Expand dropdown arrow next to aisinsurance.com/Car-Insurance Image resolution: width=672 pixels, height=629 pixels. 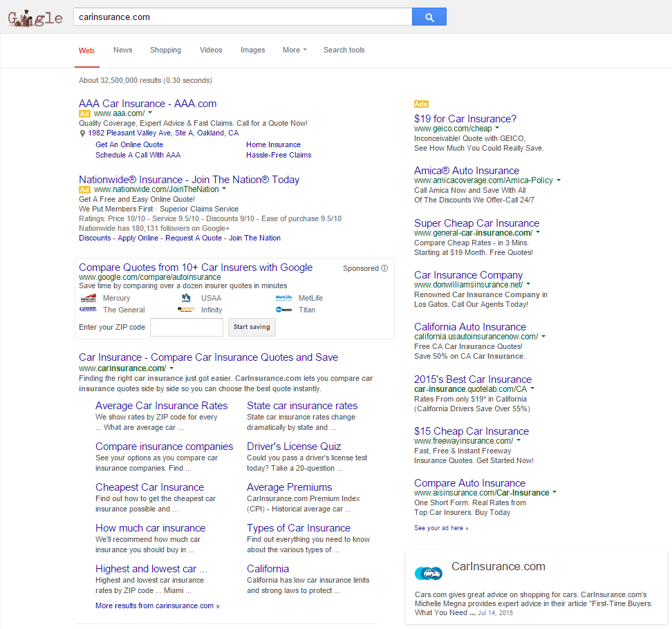click(554, 492)
